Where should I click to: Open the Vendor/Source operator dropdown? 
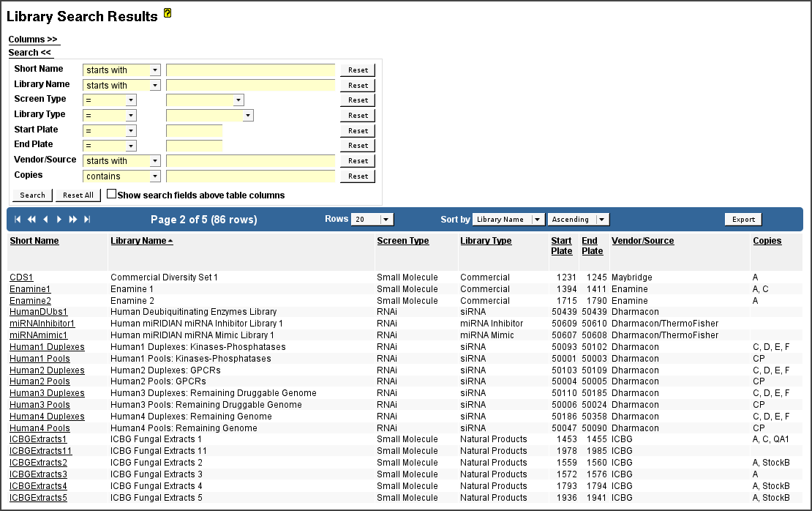(121, 160)
